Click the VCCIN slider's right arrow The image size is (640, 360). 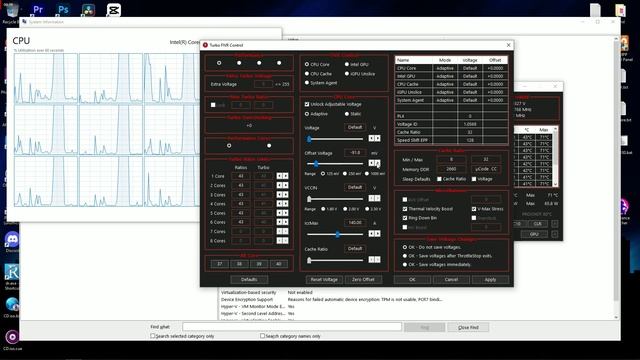pos(378,198)
